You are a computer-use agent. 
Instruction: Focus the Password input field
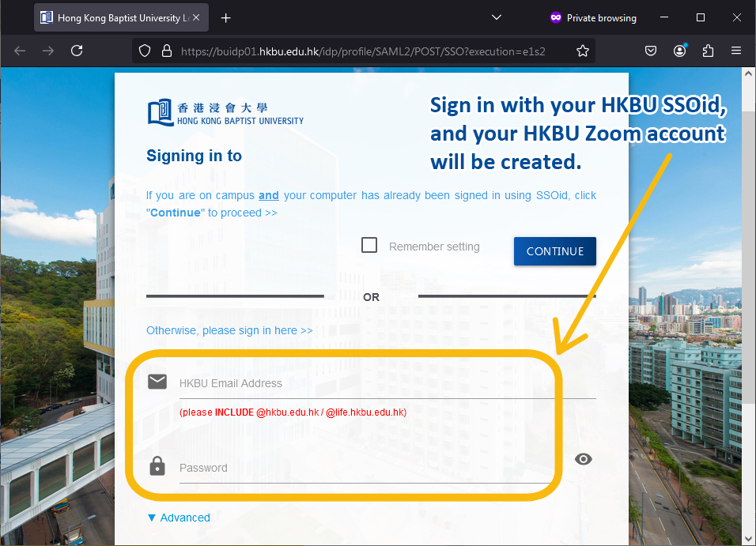(364, 468)
